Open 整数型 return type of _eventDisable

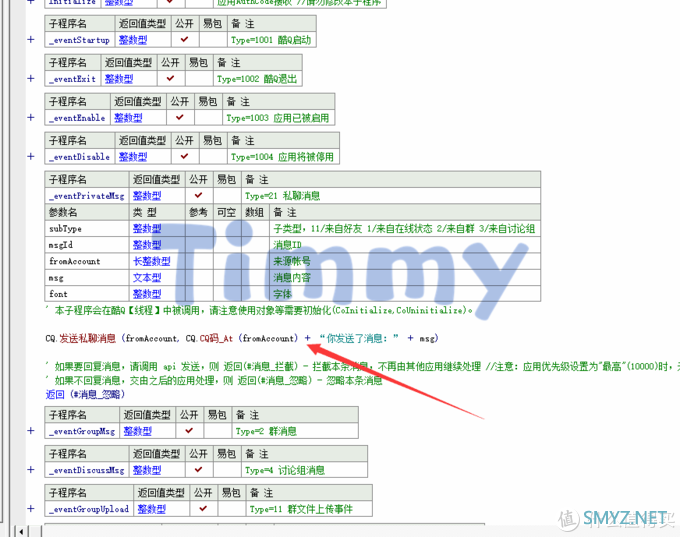pyautogui.click(x=133, y=157)
